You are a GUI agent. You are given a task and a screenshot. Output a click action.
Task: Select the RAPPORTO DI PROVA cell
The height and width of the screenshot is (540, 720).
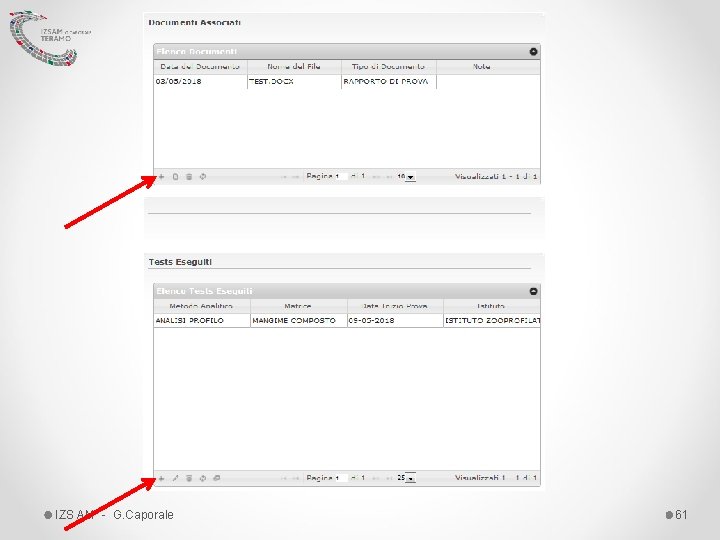tap(388, 81)
